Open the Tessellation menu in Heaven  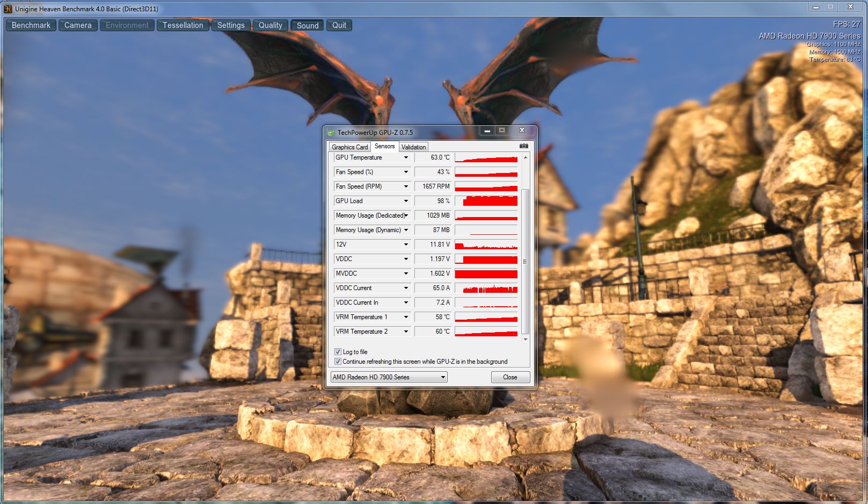tap(183, 25)
